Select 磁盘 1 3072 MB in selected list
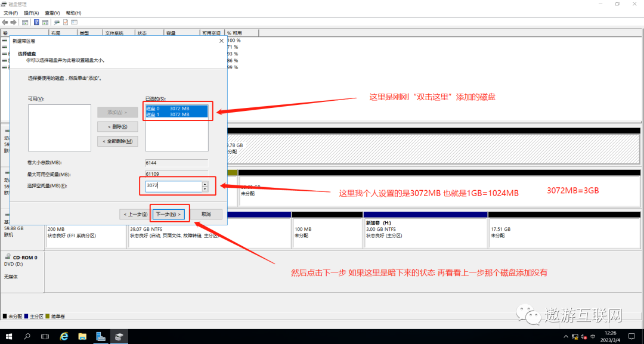 [x=177, y=114]
